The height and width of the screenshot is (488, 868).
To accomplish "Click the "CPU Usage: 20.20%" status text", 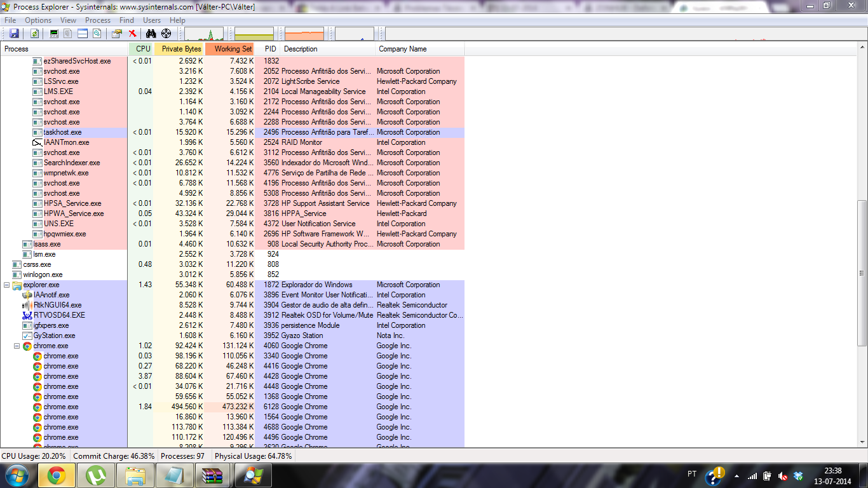I will click(x=34, y=456).
